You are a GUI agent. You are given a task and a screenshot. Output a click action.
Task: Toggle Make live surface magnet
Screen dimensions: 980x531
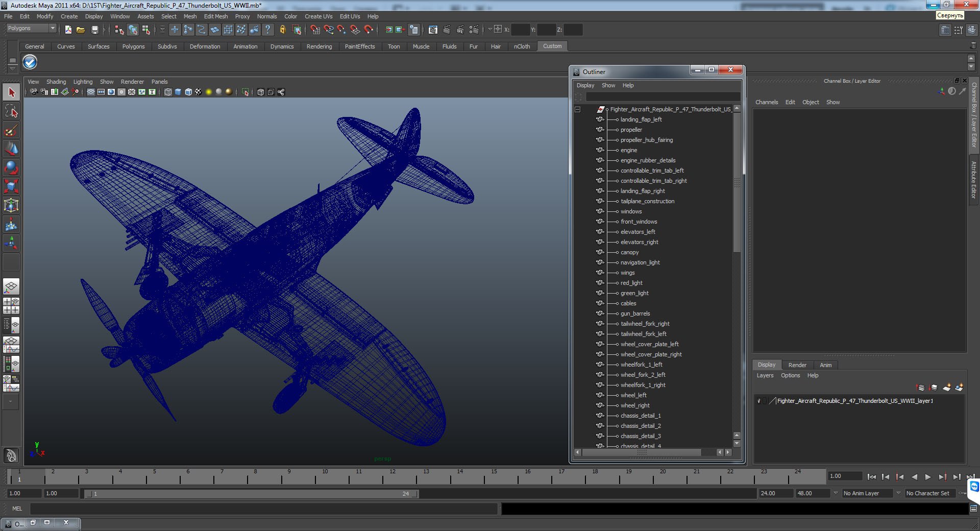point(369,30)
